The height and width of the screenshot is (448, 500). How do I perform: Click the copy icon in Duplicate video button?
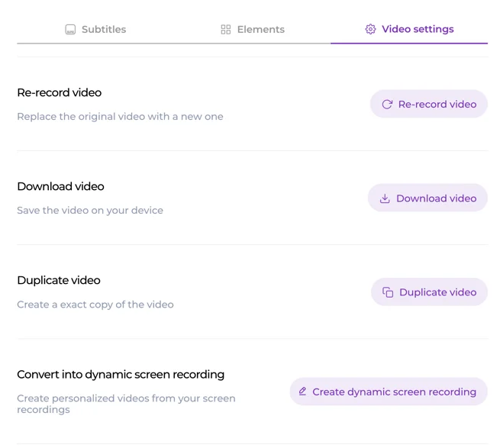(388, 292)
